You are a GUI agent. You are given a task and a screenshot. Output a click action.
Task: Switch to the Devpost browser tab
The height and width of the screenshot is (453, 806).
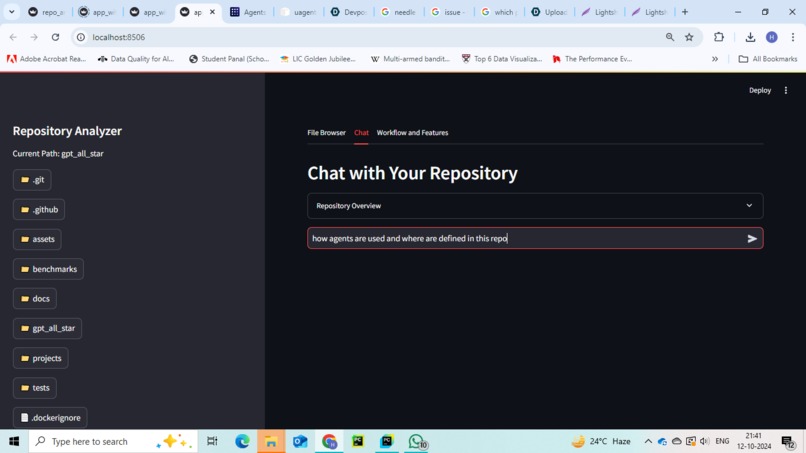[349, 12]
